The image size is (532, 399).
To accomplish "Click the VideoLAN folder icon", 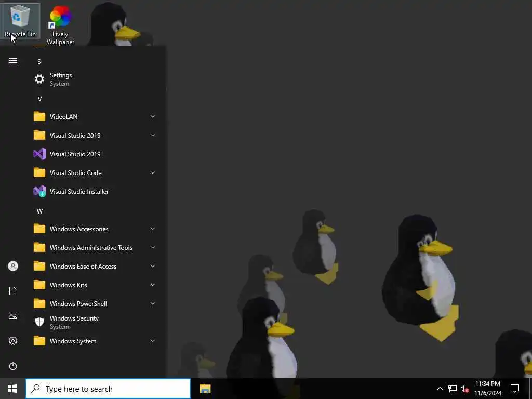I will coord(39,117).
